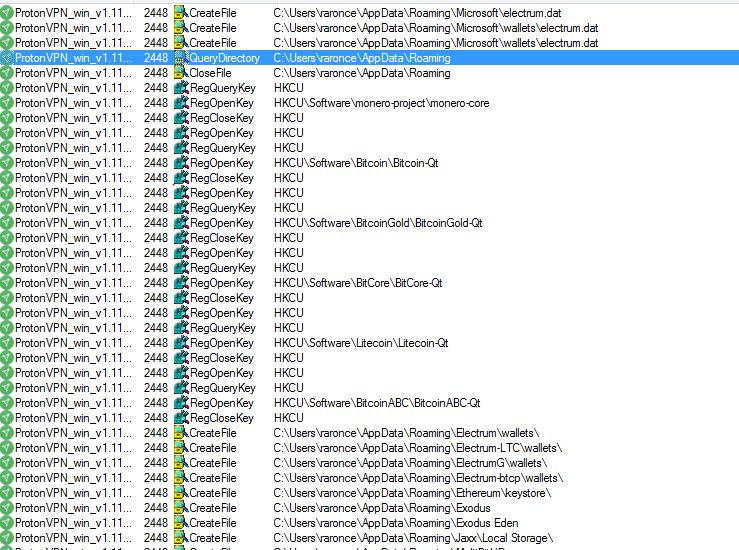Click RegOpenKey on the BitCore-Qt row
This screenshot has height=550, width=739.
(x=222, y=283)
